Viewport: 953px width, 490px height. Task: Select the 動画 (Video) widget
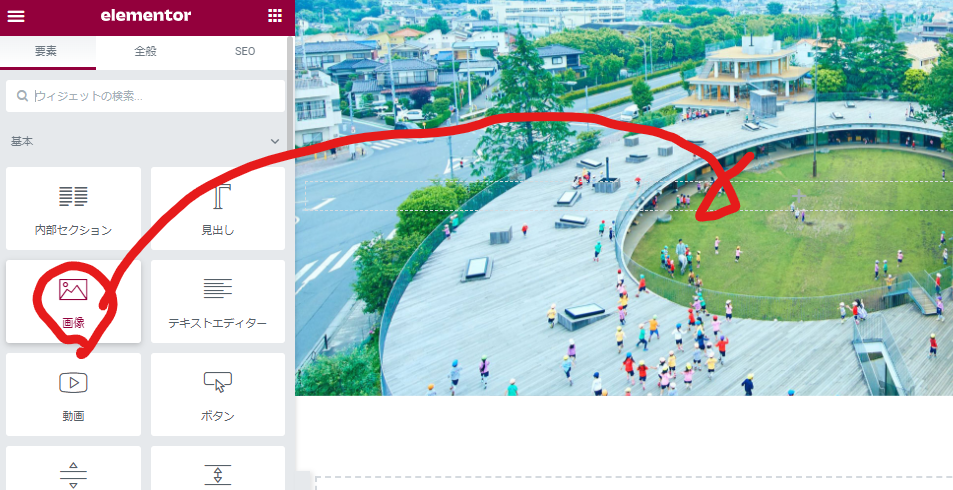(x=73, y=394)
